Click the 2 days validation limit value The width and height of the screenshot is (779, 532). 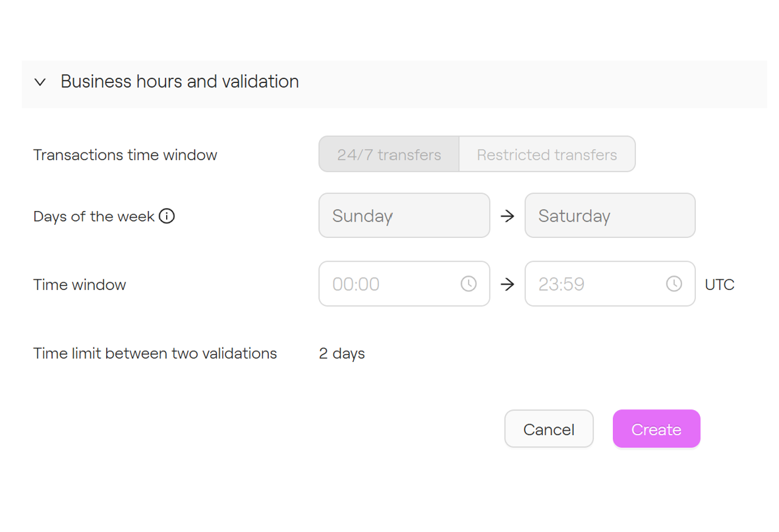(x=342, y=353)
